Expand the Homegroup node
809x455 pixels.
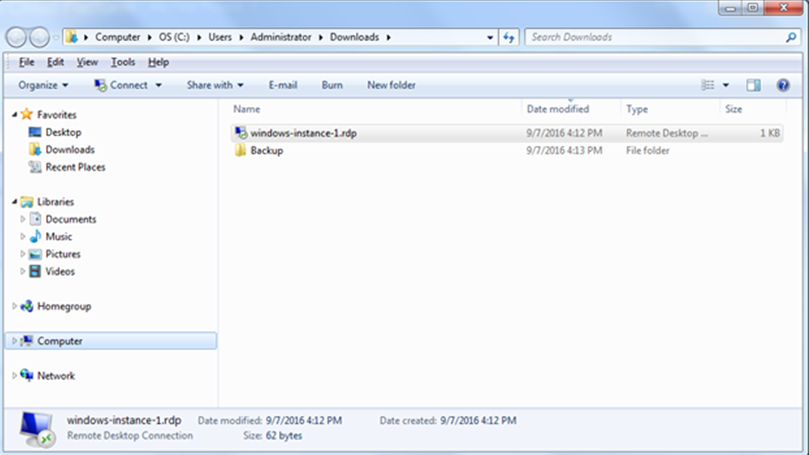click(x=14, y=306)
